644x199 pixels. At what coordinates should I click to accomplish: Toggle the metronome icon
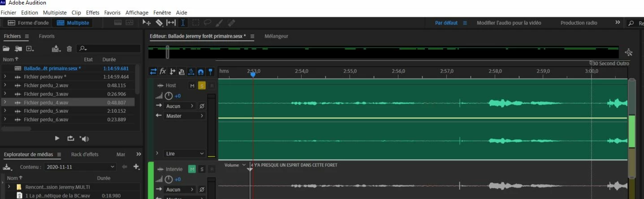(182, 71)
